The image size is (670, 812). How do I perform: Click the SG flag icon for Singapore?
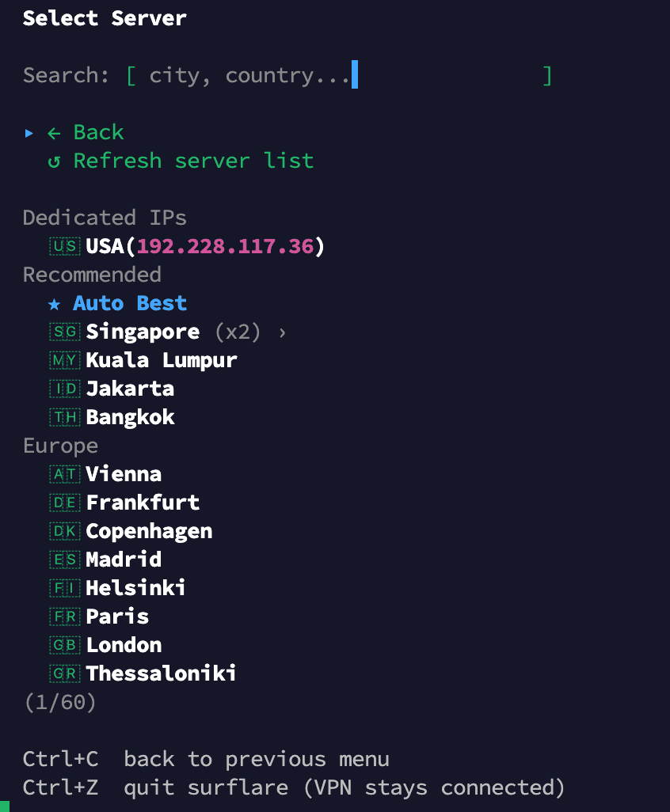[64, 332]
